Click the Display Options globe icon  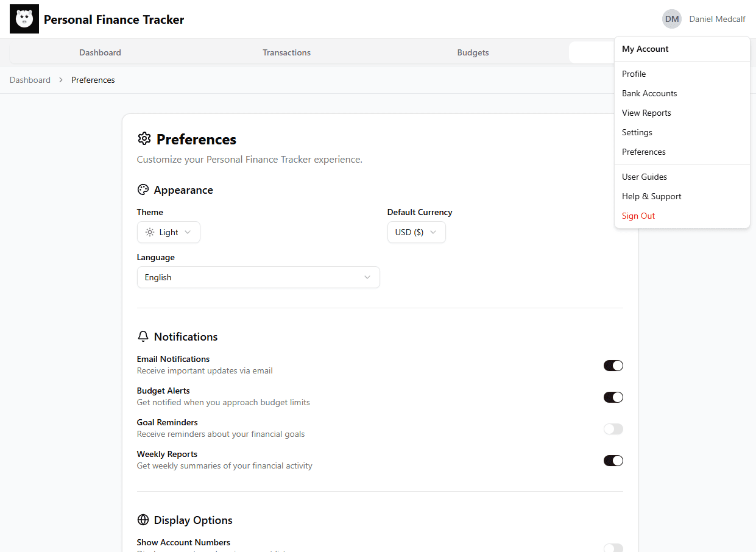coord(143,520)
